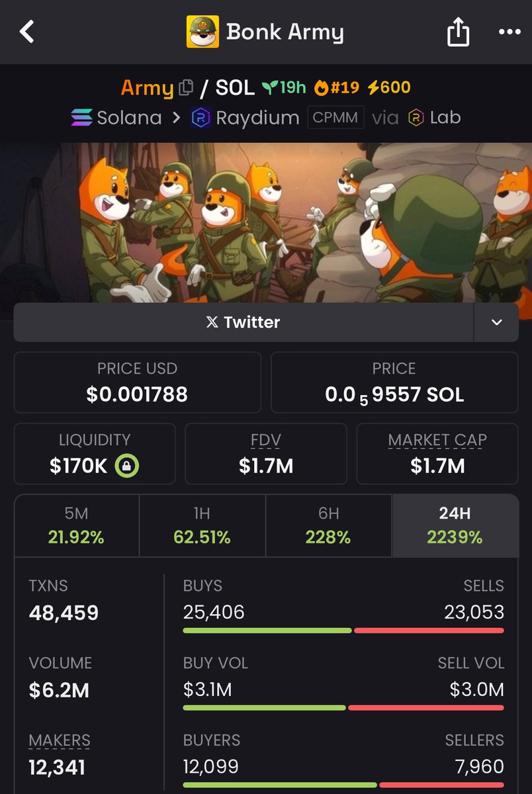Select the 5M timeframe tab
This screenshot has height=794, width=532.
tap(77, 525)
